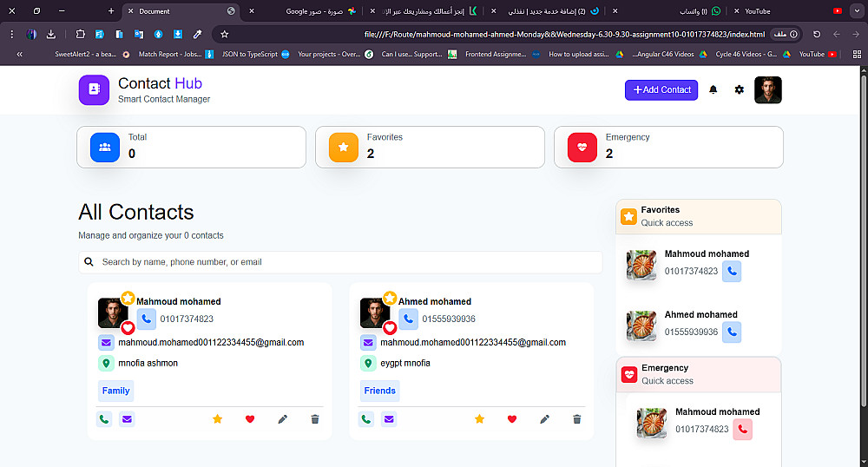
Task: Toggle favorite star on Ahmed mohamed card
Action: click(479, 419)
